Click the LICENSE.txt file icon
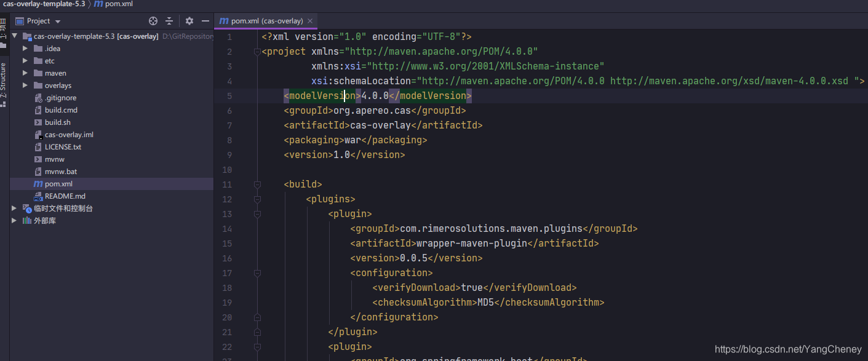Screen dimensions: 868x361 click(x=38, y=147)
